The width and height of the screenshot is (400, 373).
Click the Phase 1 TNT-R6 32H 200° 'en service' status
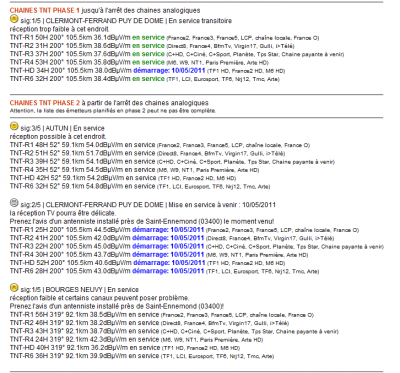pyautogui.click(x=148, y=79)
